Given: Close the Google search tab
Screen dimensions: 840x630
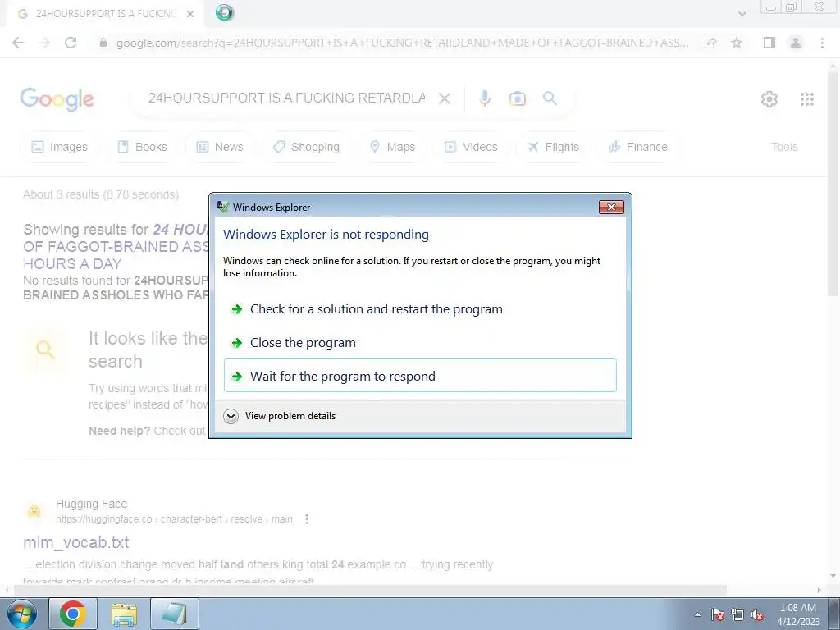Looking at the screenshot, I should [x=190, y=14].
